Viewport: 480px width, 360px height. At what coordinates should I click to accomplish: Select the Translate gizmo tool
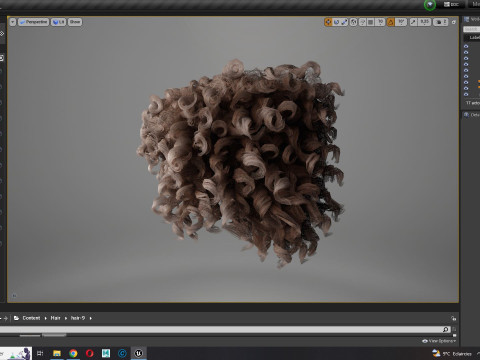coord(328,22)
